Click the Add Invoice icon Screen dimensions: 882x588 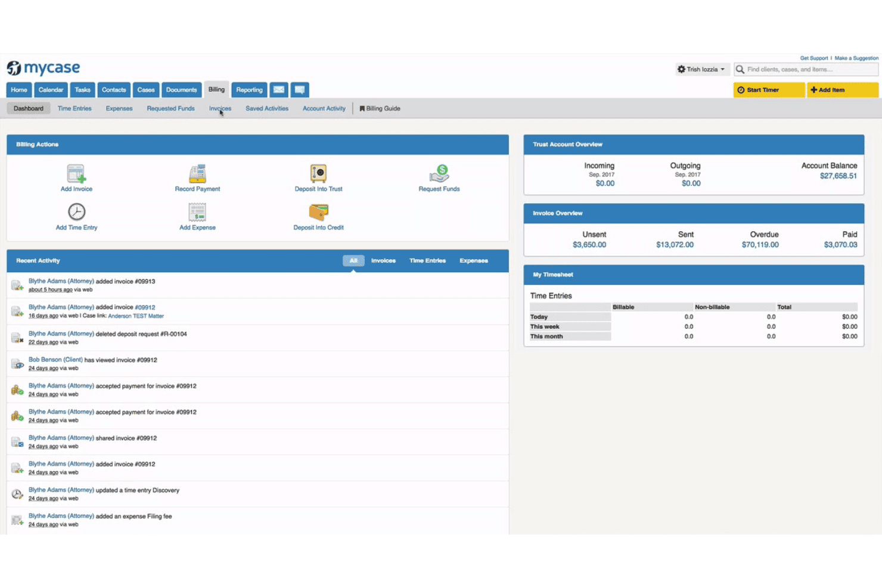tap(76, 173)
